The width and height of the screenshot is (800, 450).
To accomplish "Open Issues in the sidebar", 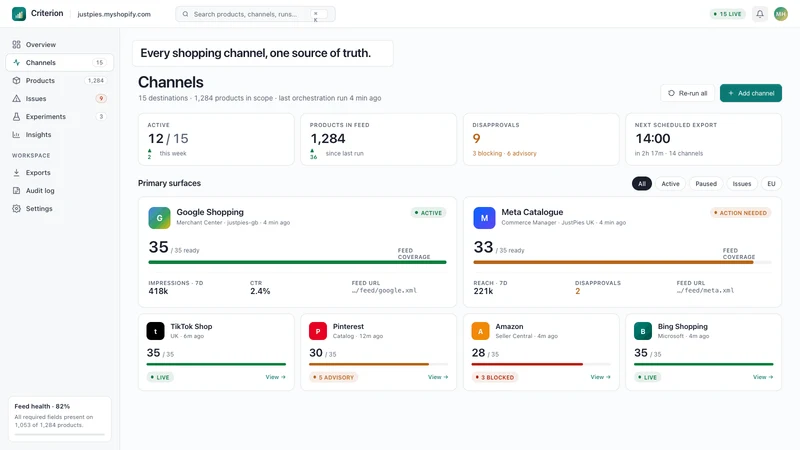I will 60,98.
